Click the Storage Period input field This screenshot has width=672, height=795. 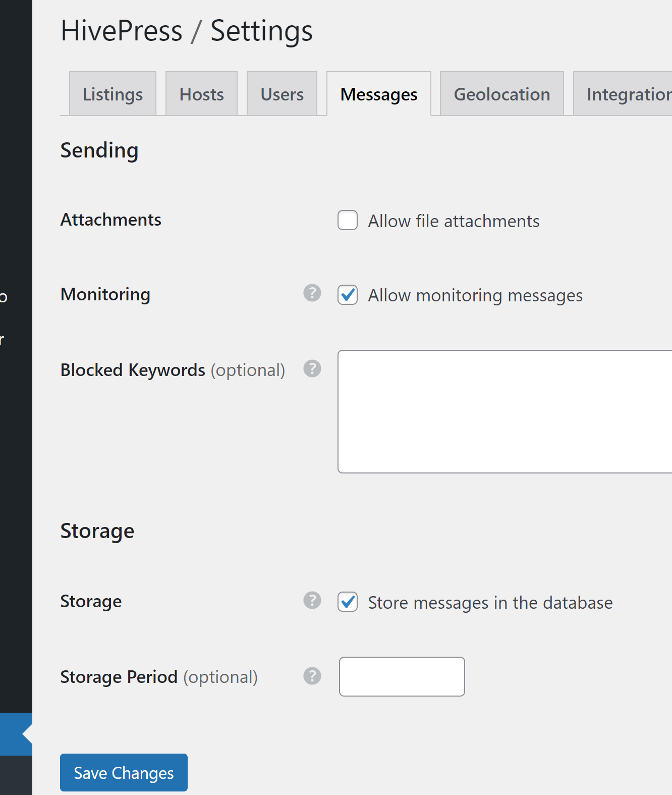(402, 676)
